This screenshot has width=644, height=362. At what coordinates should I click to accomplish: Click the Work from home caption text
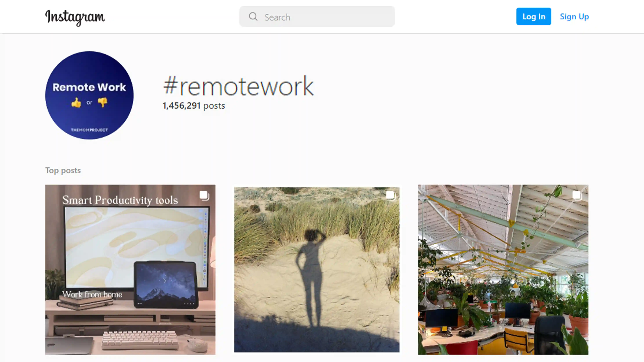(x=92, y=294)
